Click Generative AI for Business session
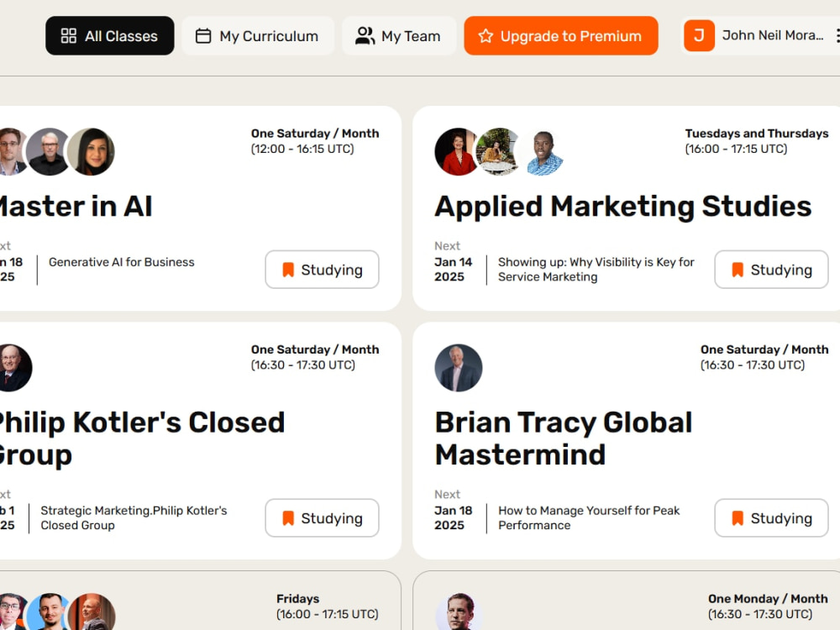This screenshot has height=630, width=840. pos(122,262)
